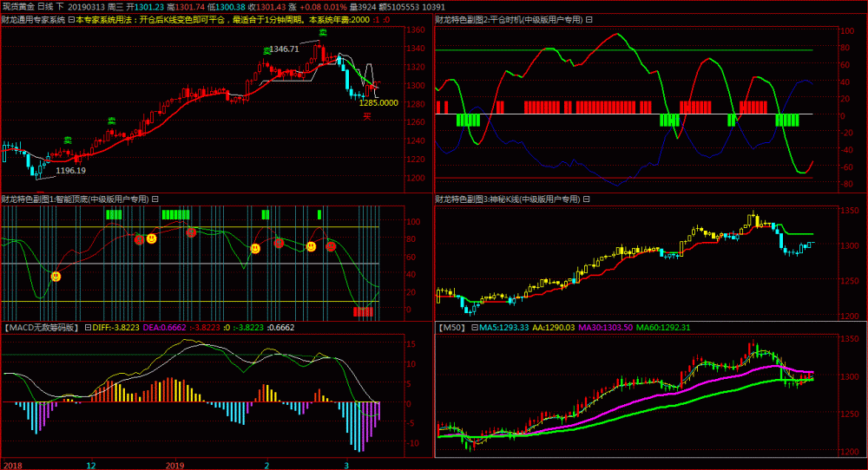
Task: Click the last red face marker on 智能顶底
Action: (x=331, y=246)
